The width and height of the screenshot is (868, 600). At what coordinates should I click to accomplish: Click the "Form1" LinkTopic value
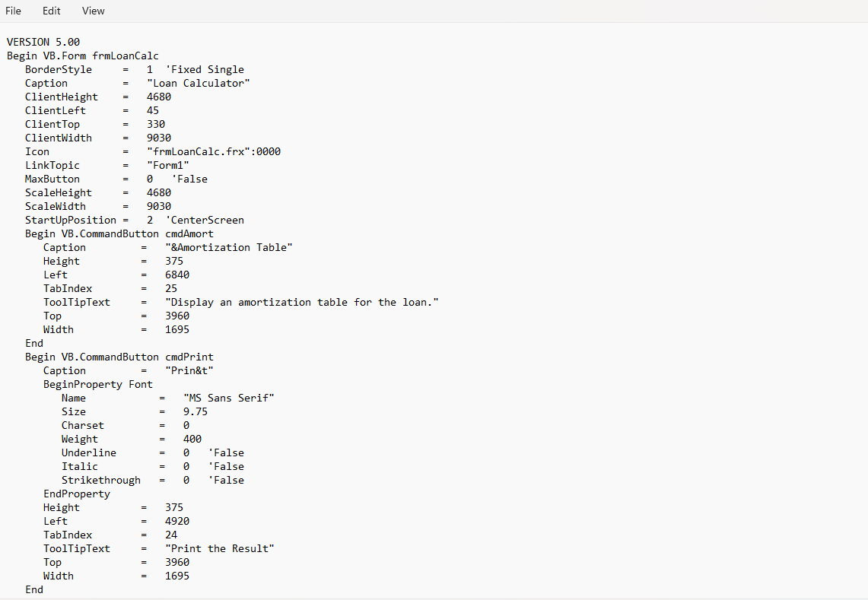click(x=168, y=165)
